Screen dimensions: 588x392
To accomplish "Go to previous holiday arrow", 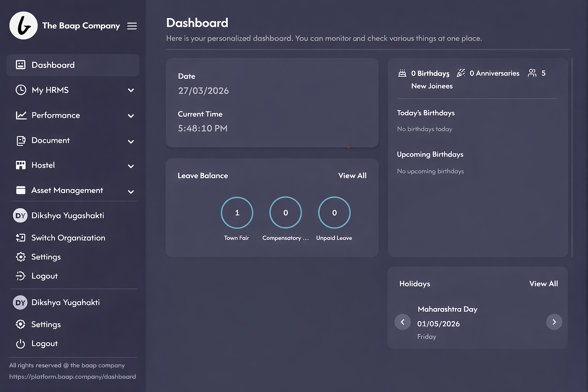I will click(x=402, y=322).
